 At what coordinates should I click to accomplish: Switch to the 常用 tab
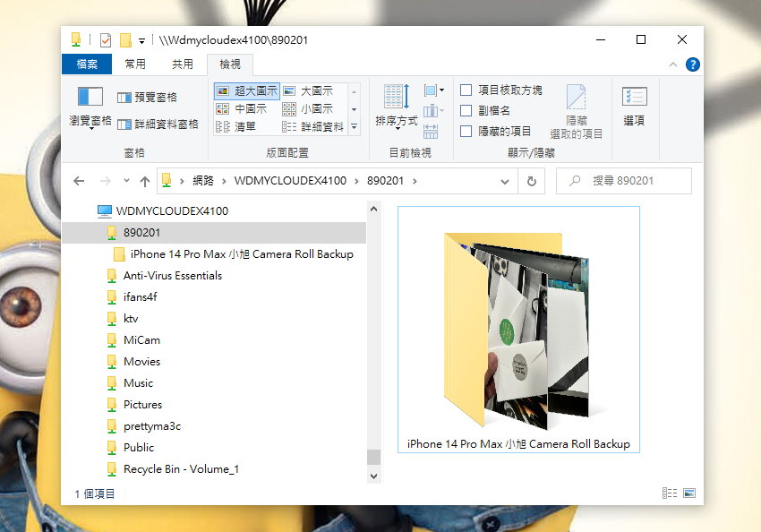(x=135, y=64)
